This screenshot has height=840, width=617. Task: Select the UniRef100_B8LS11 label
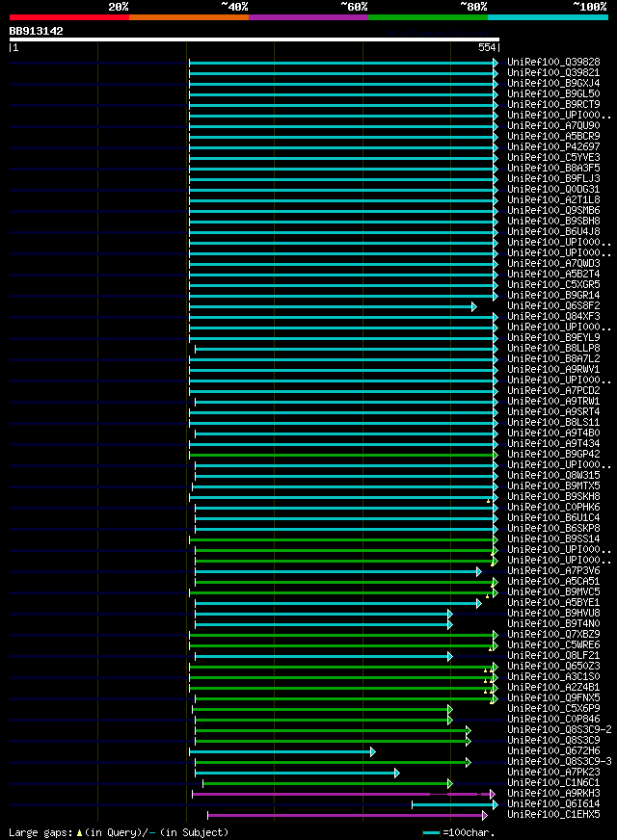click(553, 423)
